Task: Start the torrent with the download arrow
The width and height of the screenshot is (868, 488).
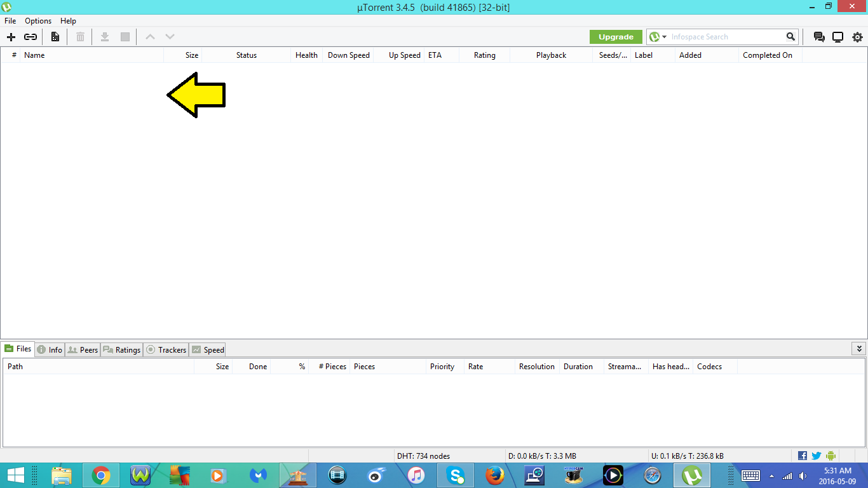Action: 105,37
